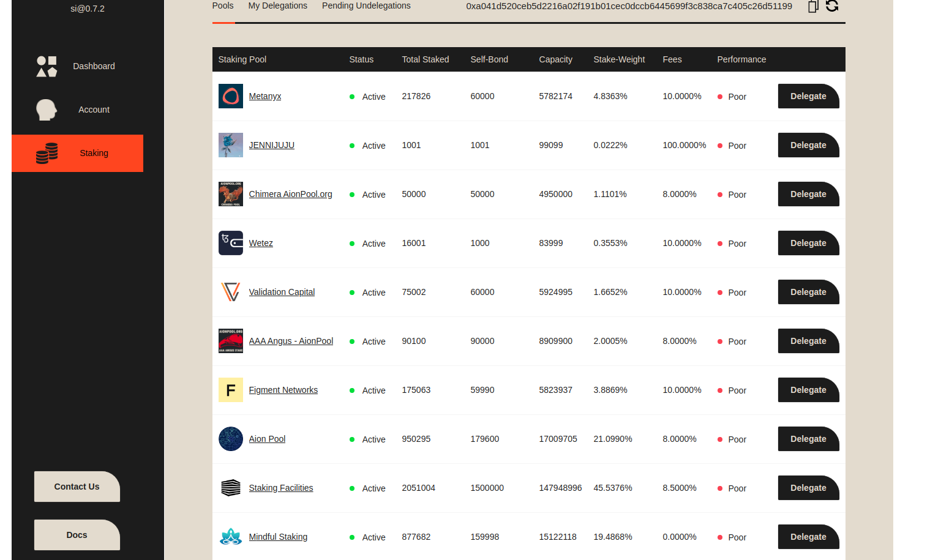Click the Staking Facilities logo
Screen dimensions: 930x560
pyautogui.click(x=231, y=488)
